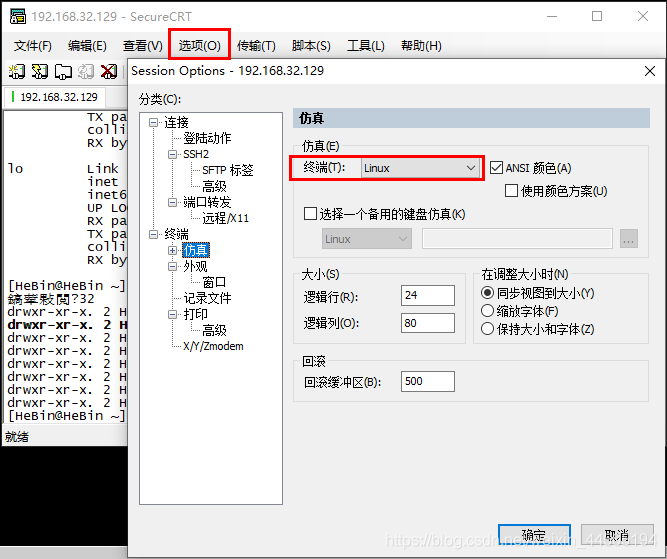This screenshot has width=667, height=559.
Task: Click the Quick Connect lightning icon
Action: click(40, 71)
